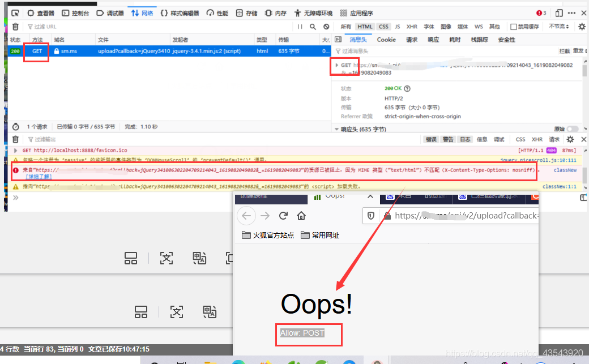Click the browser address bar URL
Screen dimensions: 589x364
pyautogui.click(x=467, y=216)
